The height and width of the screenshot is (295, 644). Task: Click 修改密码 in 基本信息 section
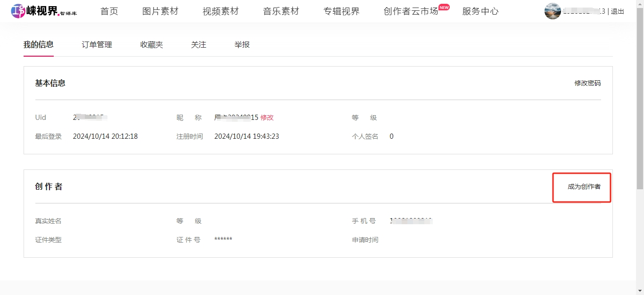[587, 83]
